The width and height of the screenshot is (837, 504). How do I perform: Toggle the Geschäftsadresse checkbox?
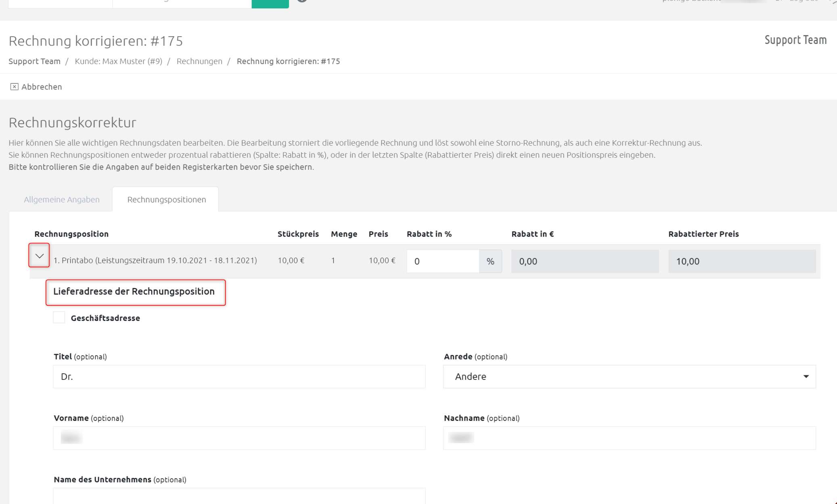click(x=59, y=318)
